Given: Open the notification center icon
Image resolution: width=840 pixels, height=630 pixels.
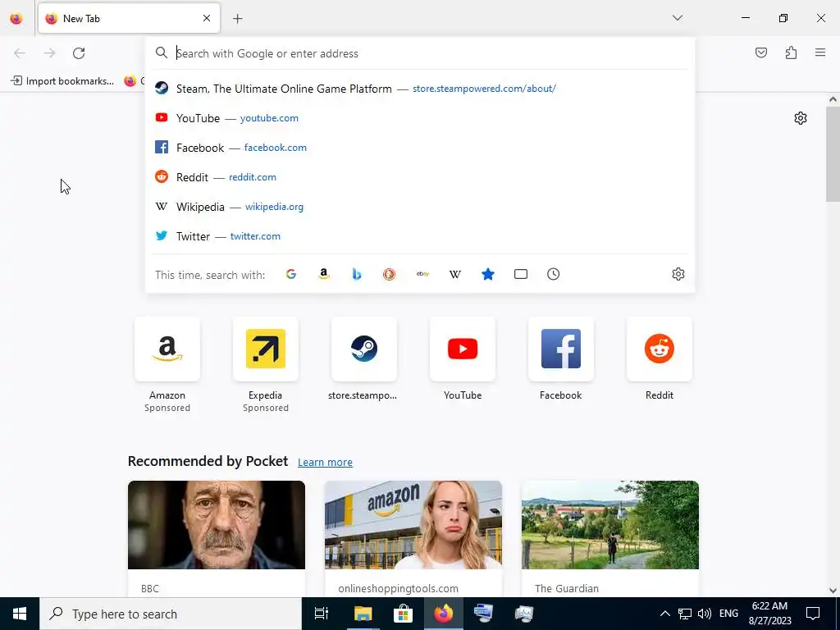Looking at the screenshot, I should pyautogui.click(x=813, y=614).
